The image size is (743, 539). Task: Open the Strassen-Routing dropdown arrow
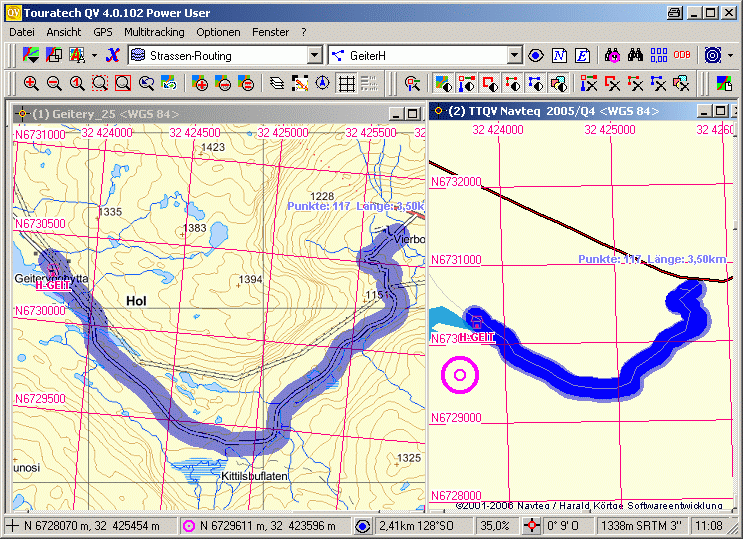314,55
